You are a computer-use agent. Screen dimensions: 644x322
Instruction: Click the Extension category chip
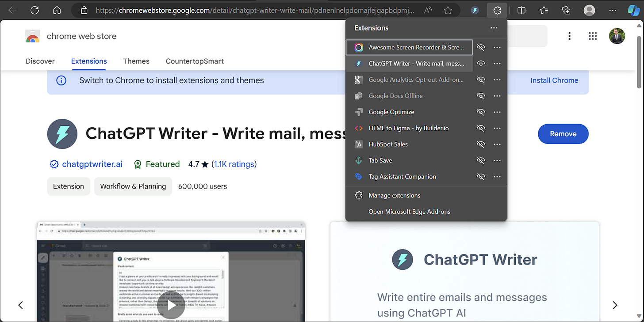[69, 186]
